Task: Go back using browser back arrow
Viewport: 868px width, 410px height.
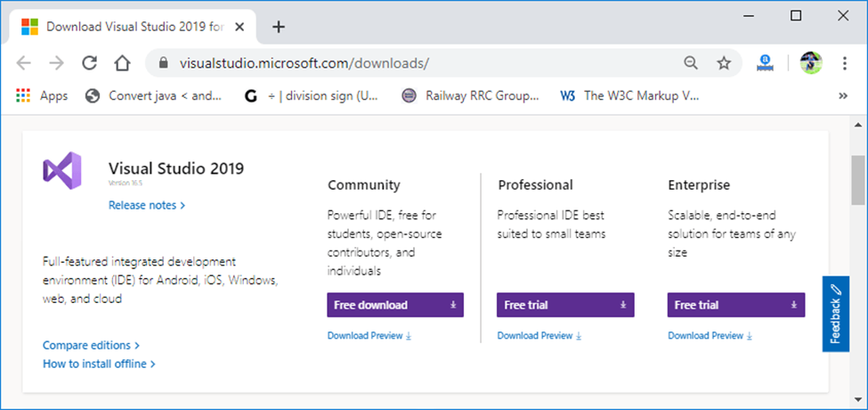Action: click(24, 63)
